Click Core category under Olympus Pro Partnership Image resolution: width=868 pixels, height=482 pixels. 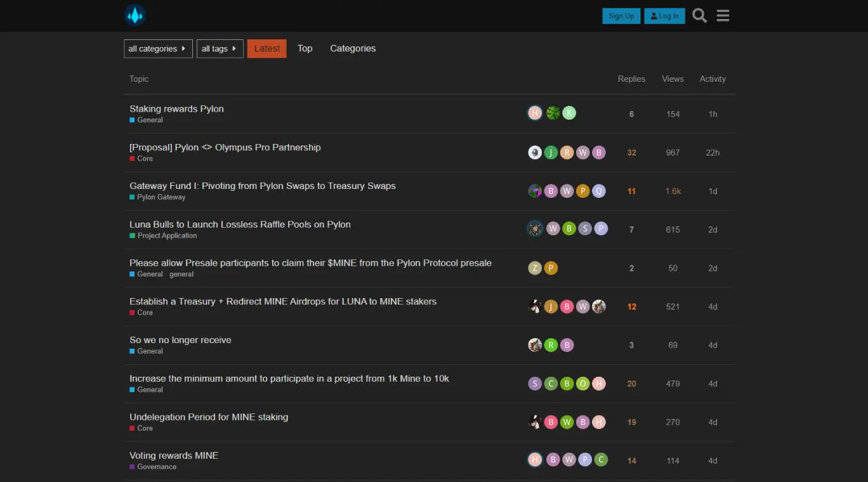[x=141, y=159]
